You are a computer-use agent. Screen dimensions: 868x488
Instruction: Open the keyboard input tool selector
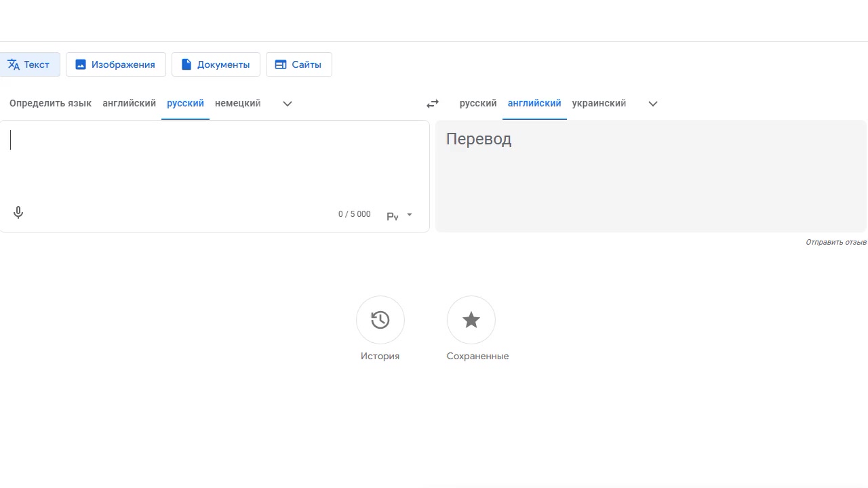399,216
